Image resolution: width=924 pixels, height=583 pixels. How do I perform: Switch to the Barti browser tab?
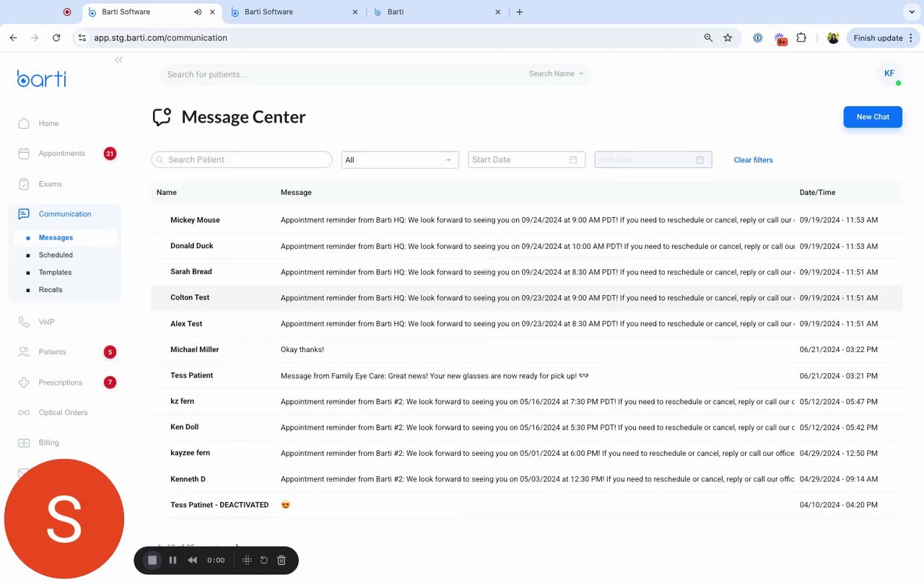pos(437,12)
